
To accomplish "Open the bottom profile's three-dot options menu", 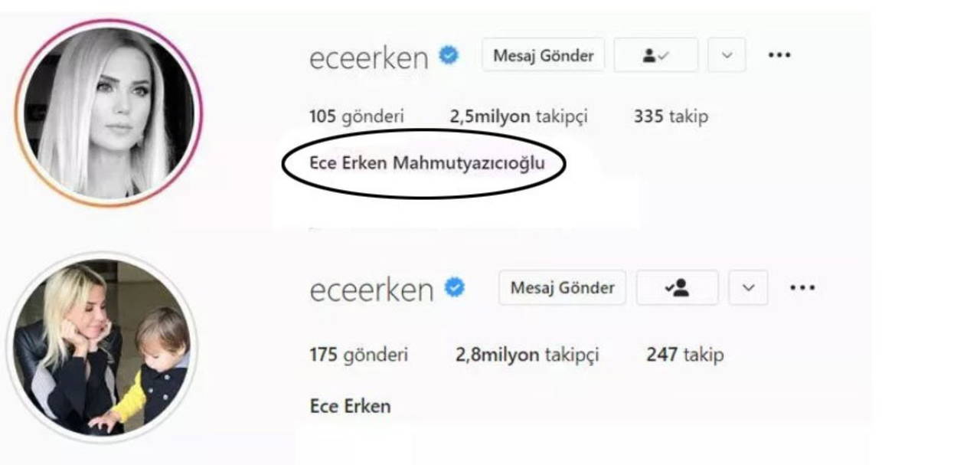I will (x=802, y=288).
